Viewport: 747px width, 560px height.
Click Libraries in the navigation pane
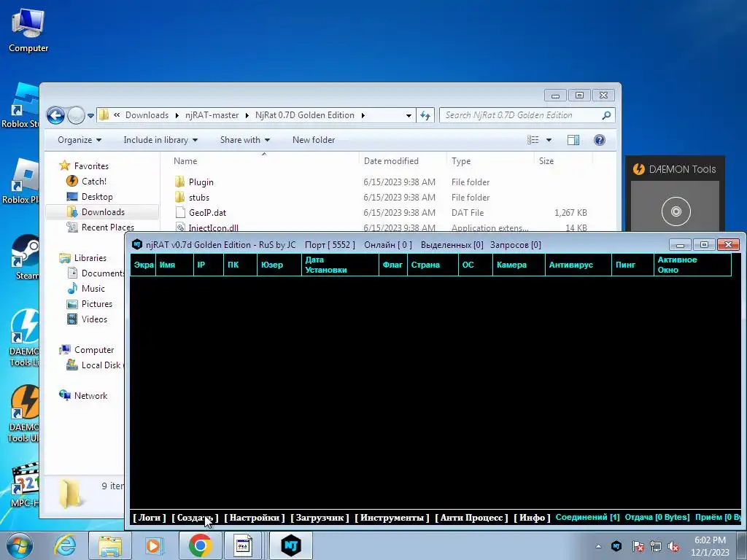pyautogui.click(x=90, y=257)
